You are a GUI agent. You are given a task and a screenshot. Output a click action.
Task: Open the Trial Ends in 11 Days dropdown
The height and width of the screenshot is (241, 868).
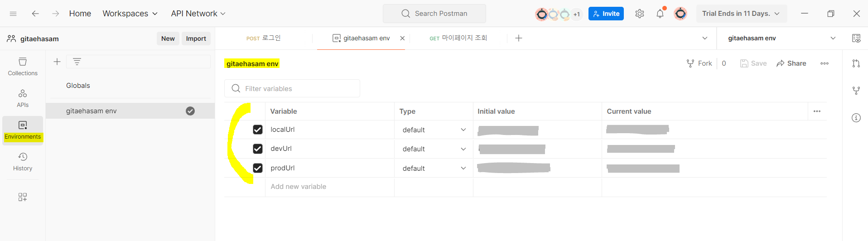pyautogui.click(x=742, y=14)
